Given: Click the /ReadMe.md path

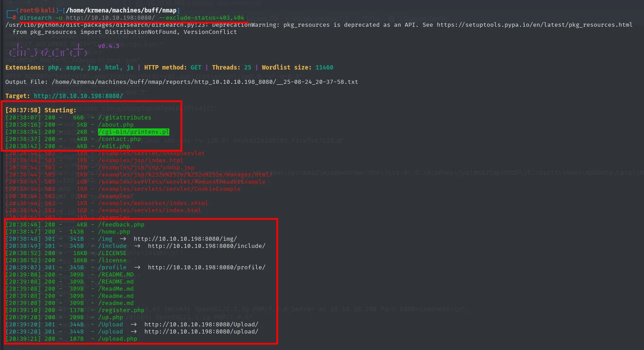Looking at the screenshot, I should tap(115, 289).
